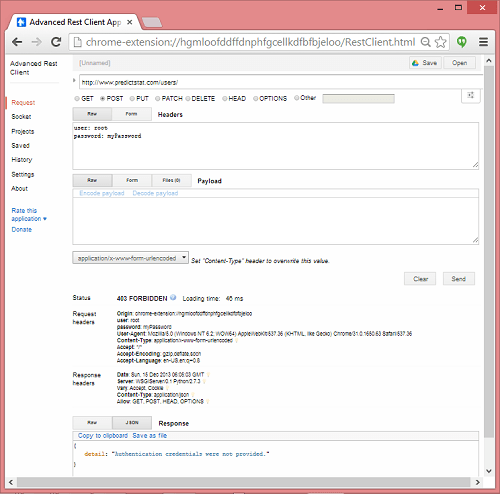
Task: Open the green extension icon in toolbar
Action: 462,42
